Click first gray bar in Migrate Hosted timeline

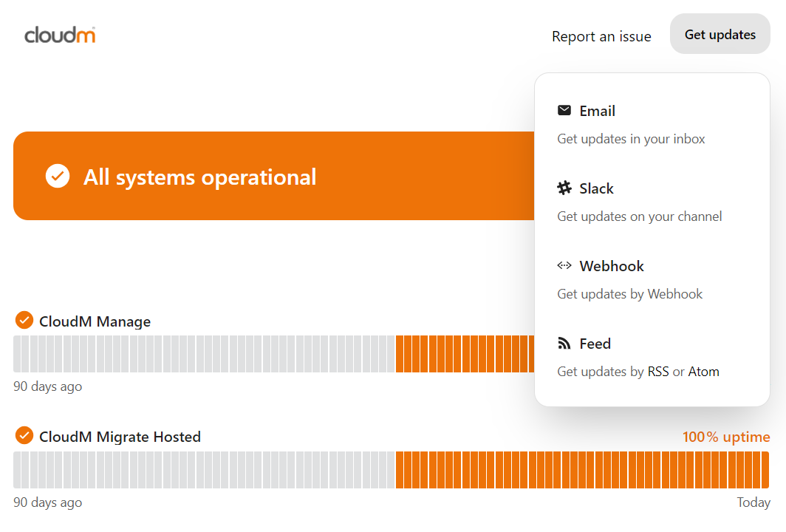click(17, 470)
